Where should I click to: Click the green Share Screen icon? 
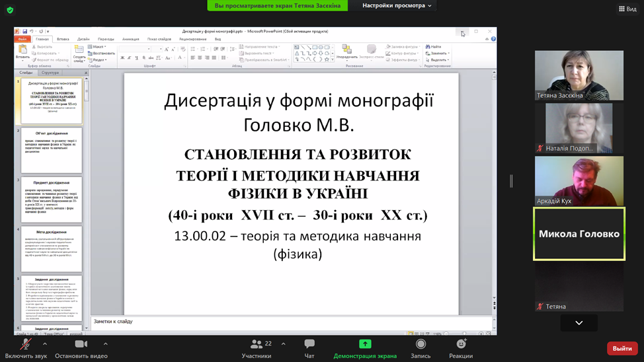tap(365, 344)
